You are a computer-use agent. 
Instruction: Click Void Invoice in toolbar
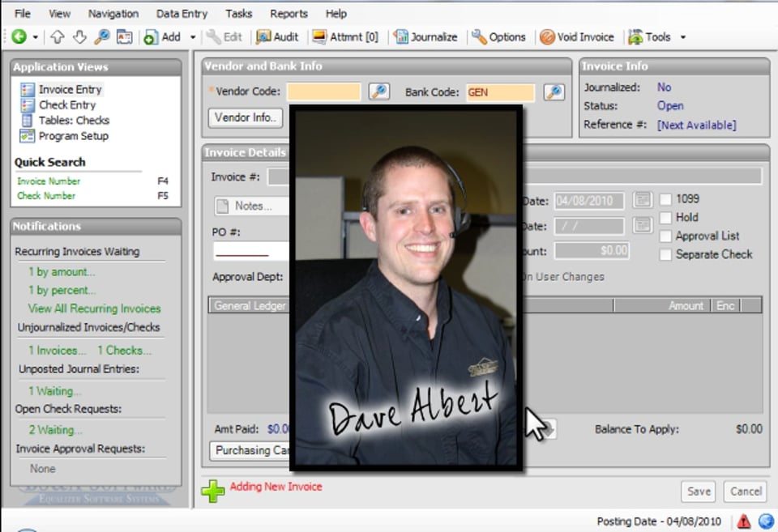(x=576, y=37)
